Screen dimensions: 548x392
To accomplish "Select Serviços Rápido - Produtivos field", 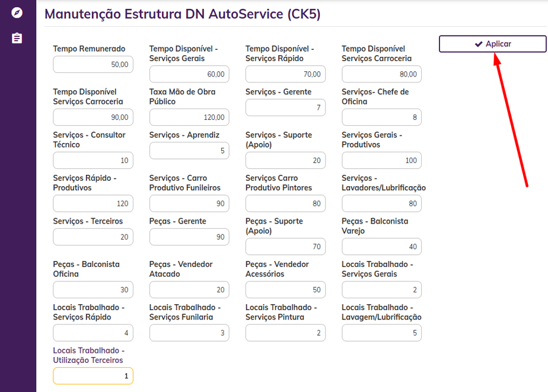I will tap(93, 203).
